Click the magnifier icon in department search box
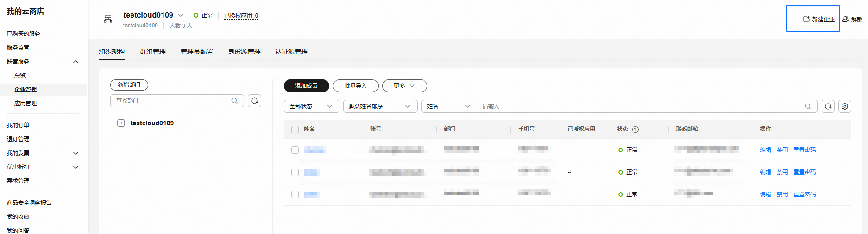The height and width of the screenshot is (234, 868). click(235, 101)
